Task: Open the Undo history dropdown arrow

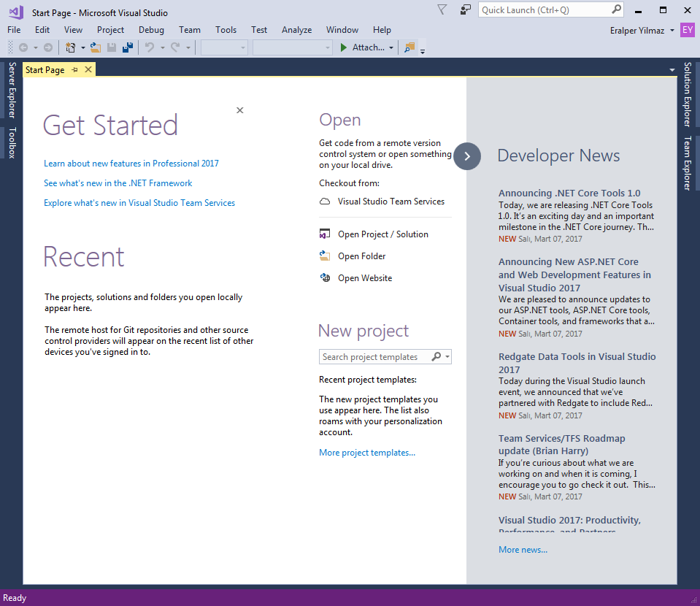Action: point(163,47)
